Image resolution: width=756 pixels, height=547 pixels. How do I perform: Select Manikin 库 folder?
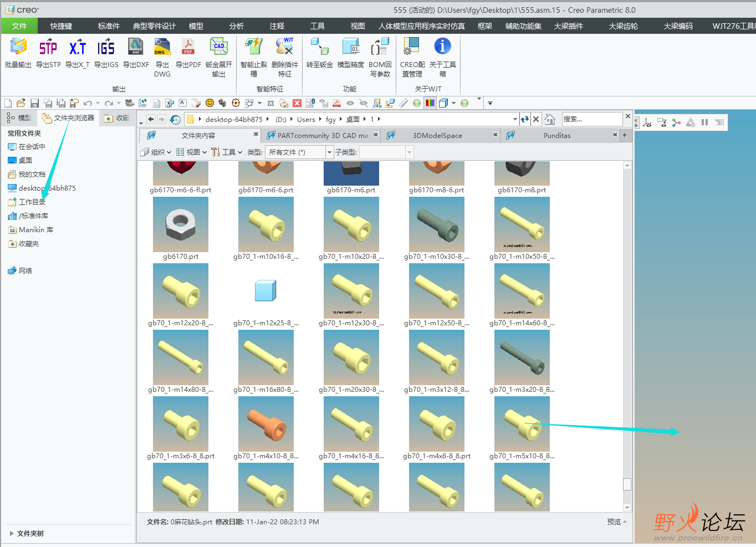click(30, 230)
